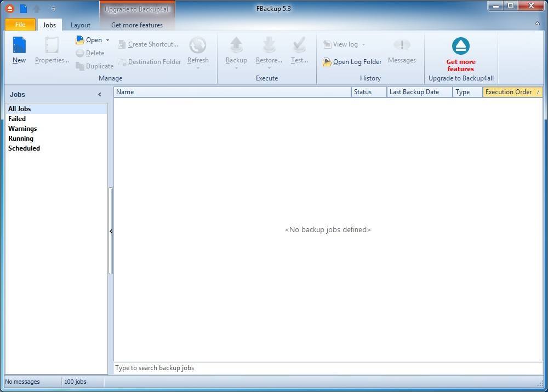The height and width of the screenshot is (392, 548).
Task: Open the File menu tab
Action: [20, 25]
